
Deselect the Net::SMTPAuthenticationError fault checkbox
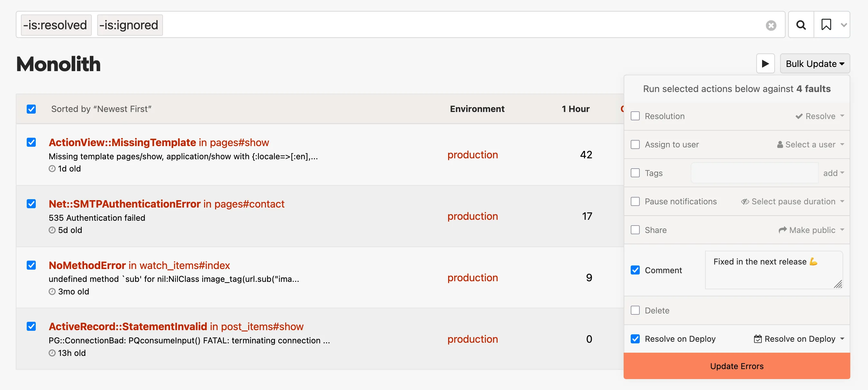pos(31,204)
